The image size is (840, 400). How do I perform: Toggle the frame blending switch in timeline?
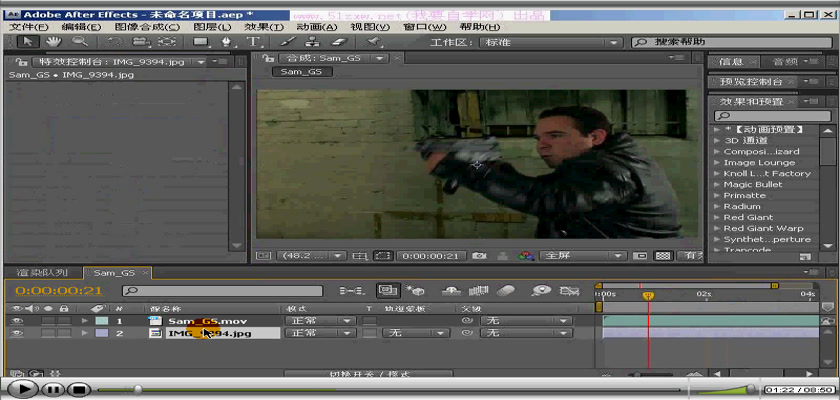(477, 291)
